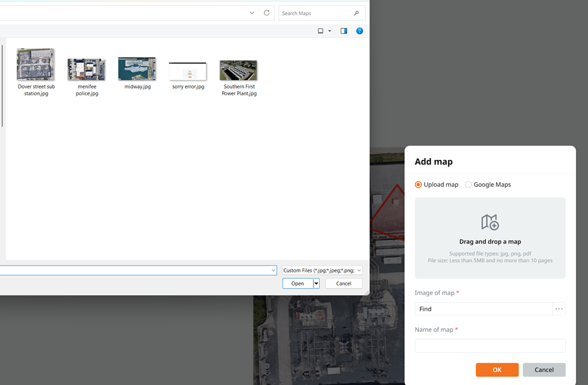Viewport: 588px width, 385px height.
Task: Click the Open button
Action: (x=298, y=283)
